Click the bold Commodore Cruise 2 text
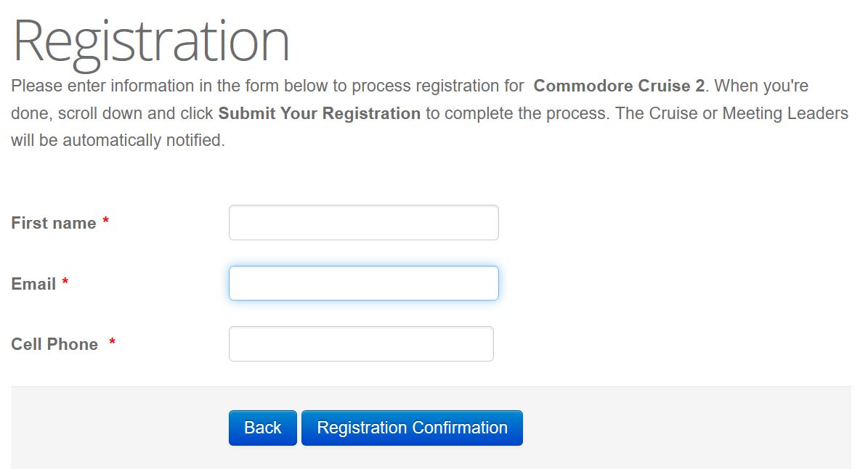Screen dimensions: 868x469 click(619, 86)
